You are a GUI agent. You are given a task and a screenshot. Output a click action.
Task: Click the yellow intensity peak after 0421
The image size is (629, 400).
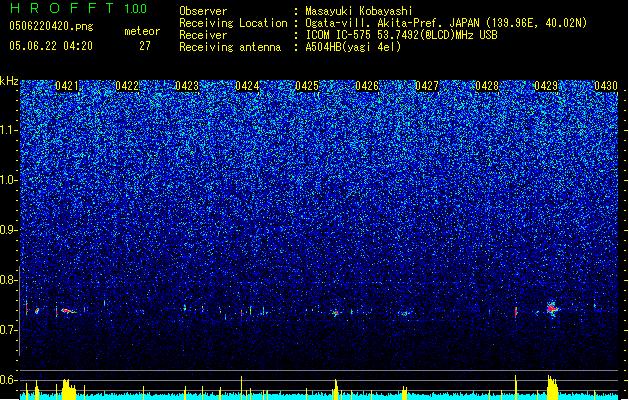pyautogui.click(x=69, y=389)
